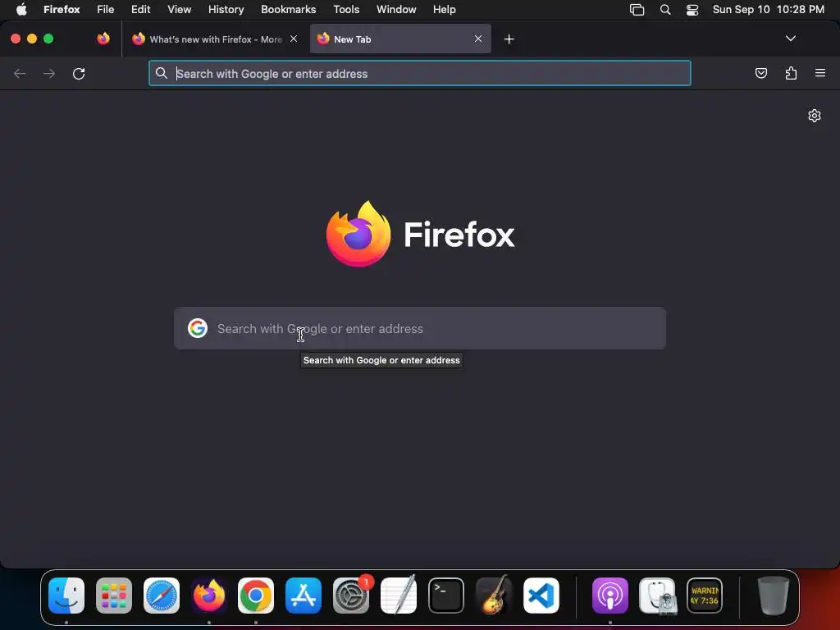Close the New Tab tab
The height and width of the screenshot is (630, 840).
(x=478, y=39)
